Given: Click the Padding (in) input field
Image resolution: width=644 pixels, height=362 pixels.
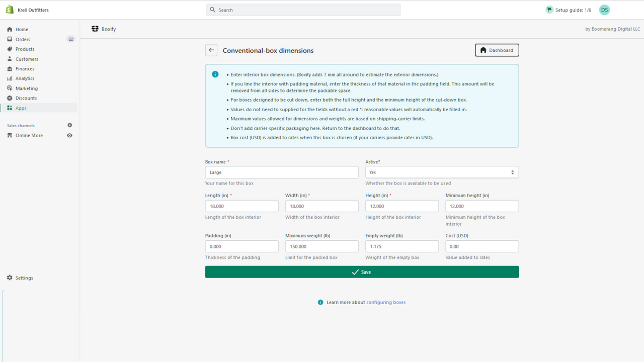Looking at the screenshot, I should click(x=242, y=246).
